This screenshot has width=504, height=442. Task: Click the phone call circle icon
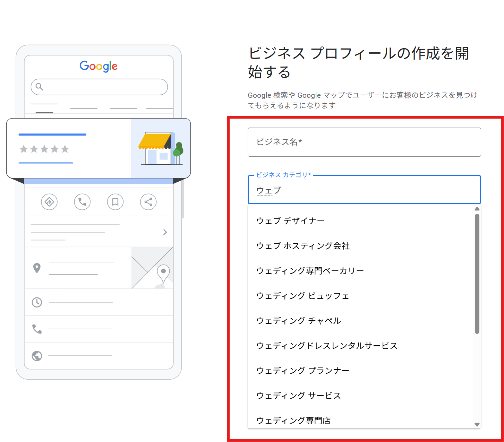coord(82,202)
